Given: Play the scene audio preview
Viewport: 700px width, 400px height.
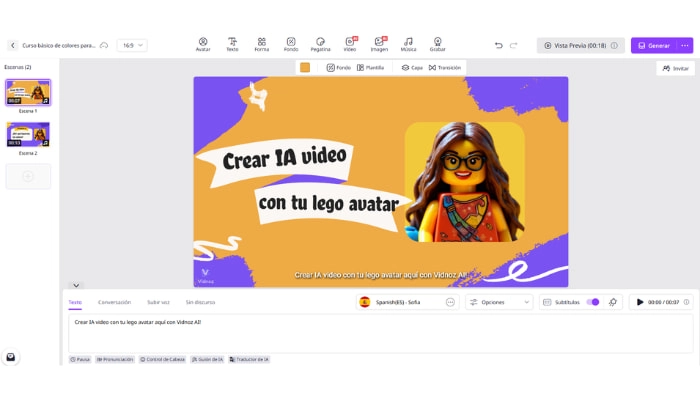Looking at the screenshot, I should tap(640, 302).
